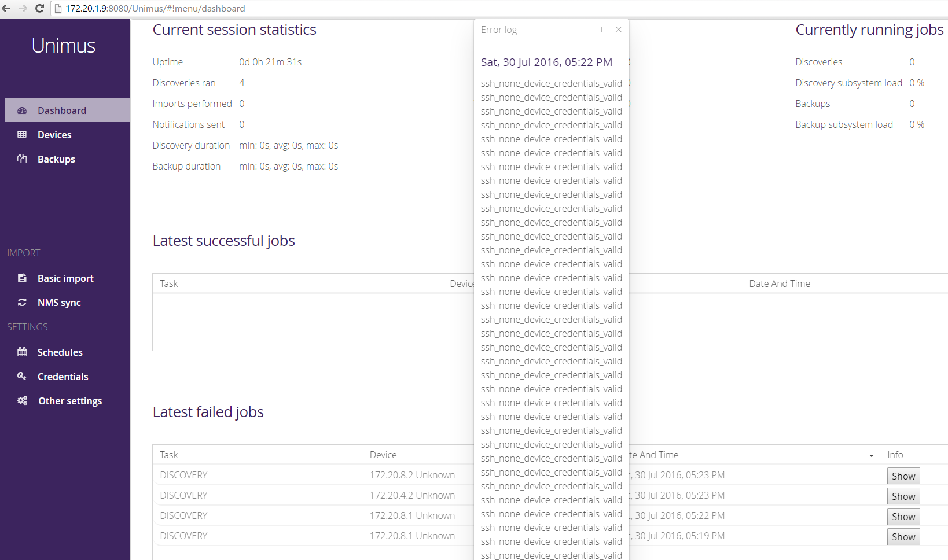Click the Basic import file icon
The height and width of the screenshot is (560, 948).
click(22, 278)
